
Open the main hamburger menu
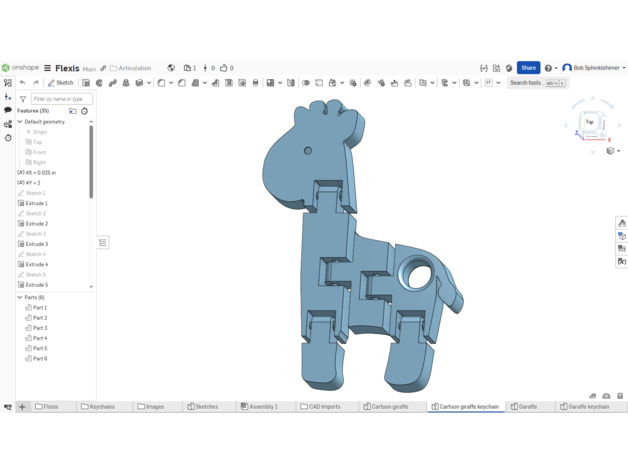pos(47,68)
